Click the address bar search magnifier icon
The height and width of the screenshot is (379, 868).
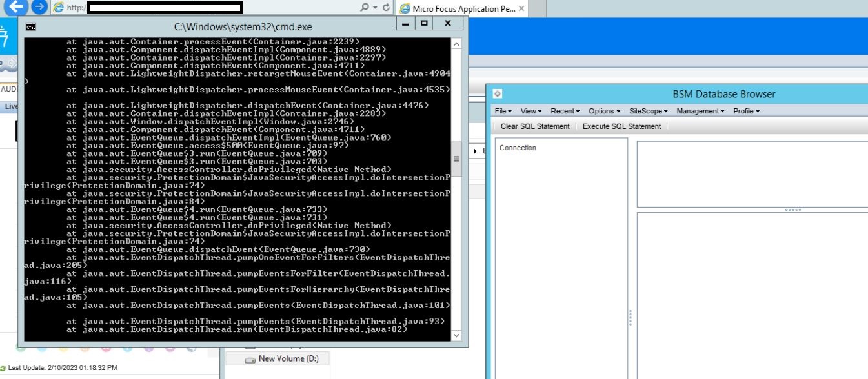(365, 8)
